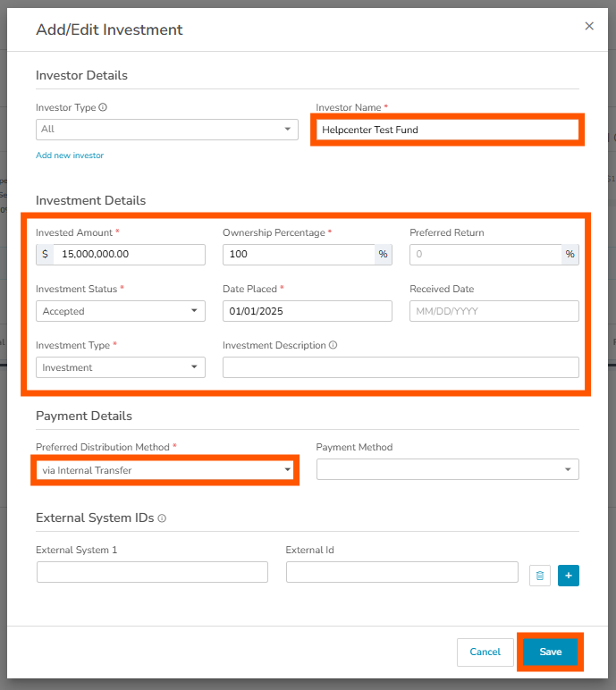The image size is (616, 690).
Task: Add a new external system ID row
Action: click(569, 576)
